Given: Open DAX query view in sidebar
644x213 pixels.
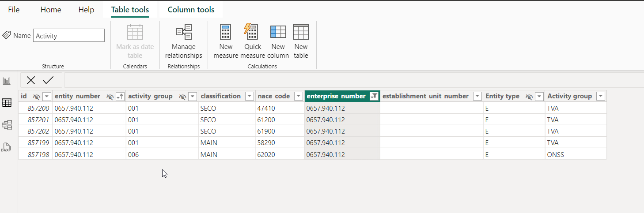Looking at the screenshot, I should pos(7,147).
